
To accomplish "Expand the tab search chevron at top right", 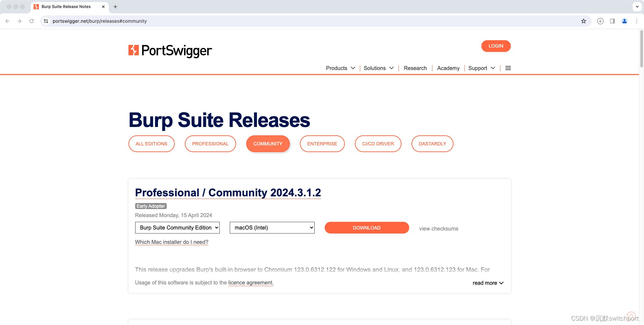I will pos(637,7).
